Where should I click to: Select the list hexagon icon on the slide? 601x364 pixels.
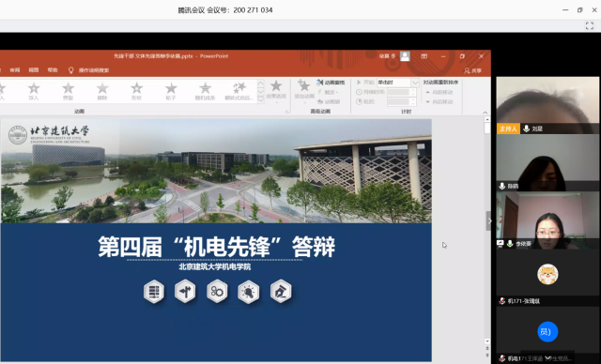[x=154, y=292]
